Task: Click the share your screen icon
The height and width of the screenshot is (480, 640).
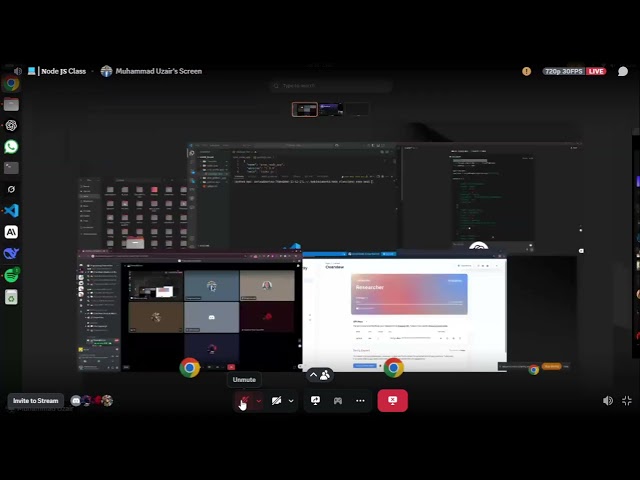Action: coord(316,400)
